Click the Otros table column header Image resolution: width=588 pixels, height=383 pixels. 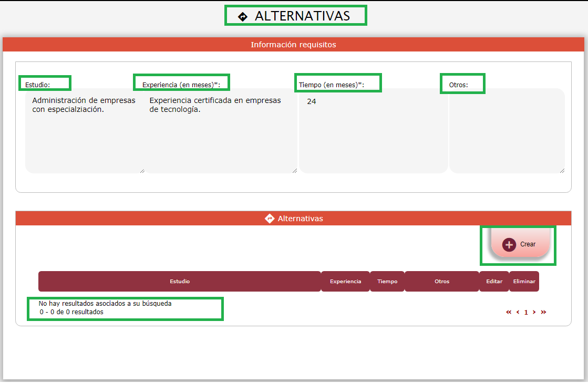(x=442, y=282)
